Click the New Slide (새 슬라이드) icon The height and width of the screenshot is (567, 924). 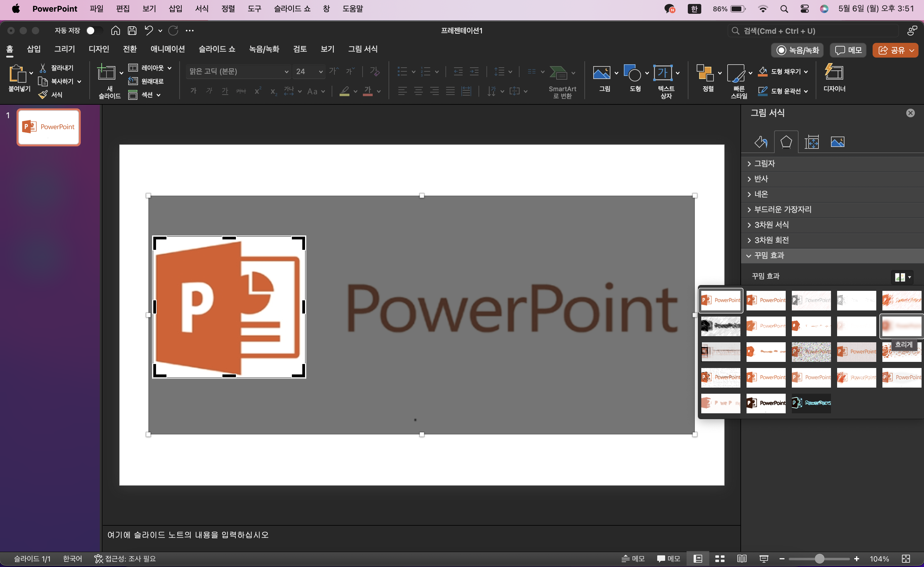tap(106, 72)
